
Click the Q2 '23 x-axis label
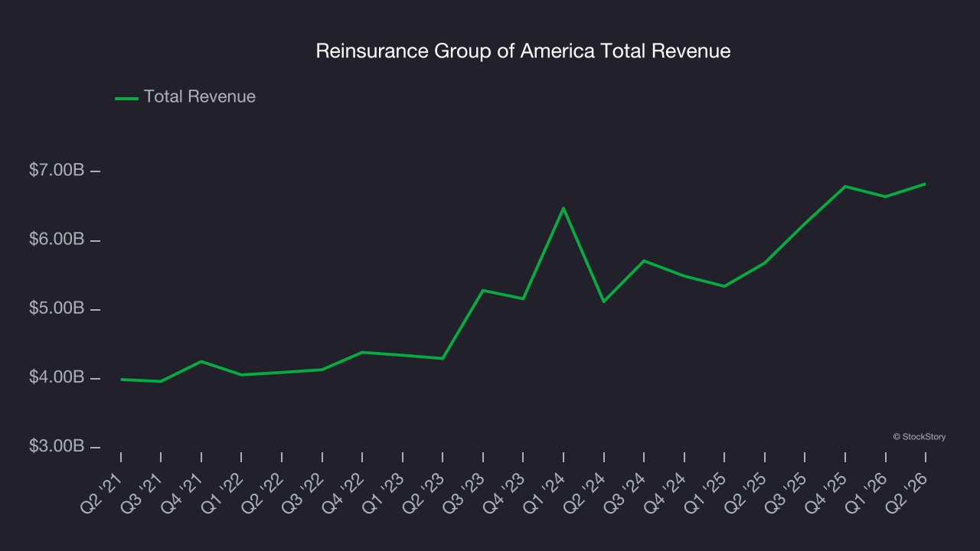point(425,492)
